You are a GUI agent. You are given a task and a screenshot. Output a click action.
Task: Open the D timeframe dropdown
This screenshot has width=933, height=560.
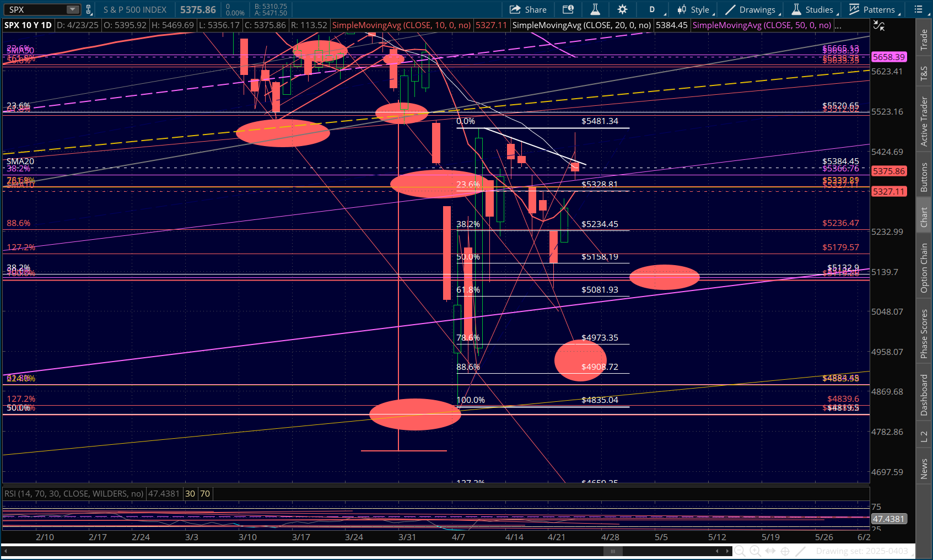[x=656, y=9]
